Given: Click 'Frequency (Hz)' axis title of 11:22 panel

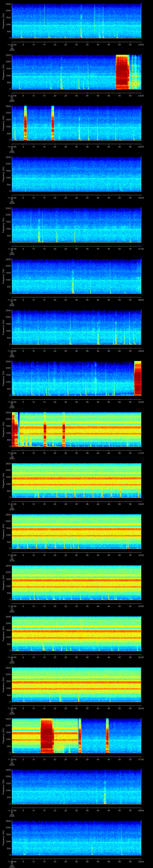Looking at the screenshot, I should (x=3, y=21).
